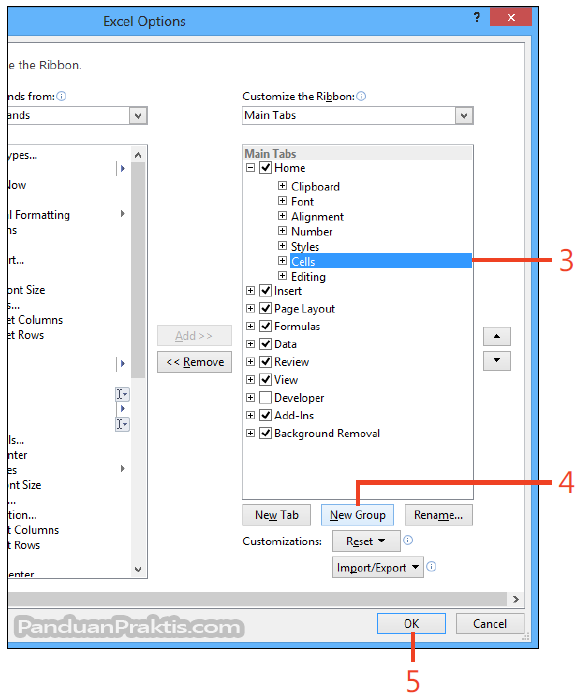Expand the Developer tab node
580x698 pixels.
pos(251,397)
